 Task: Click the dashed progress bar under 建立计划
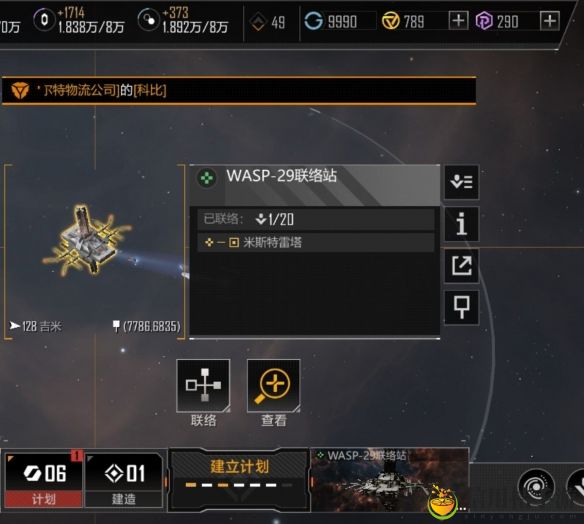pyautogui.click(x=239, y=485)
